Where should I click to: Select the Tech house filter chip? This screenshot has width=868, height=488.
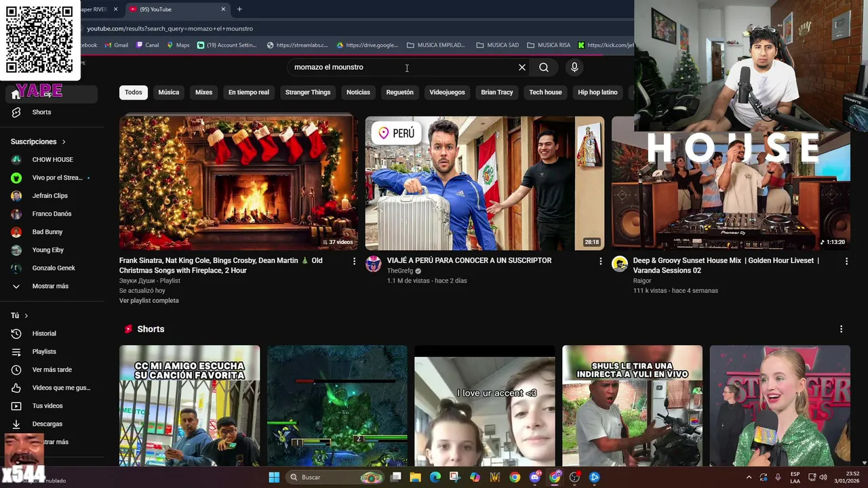coord(545,92)
